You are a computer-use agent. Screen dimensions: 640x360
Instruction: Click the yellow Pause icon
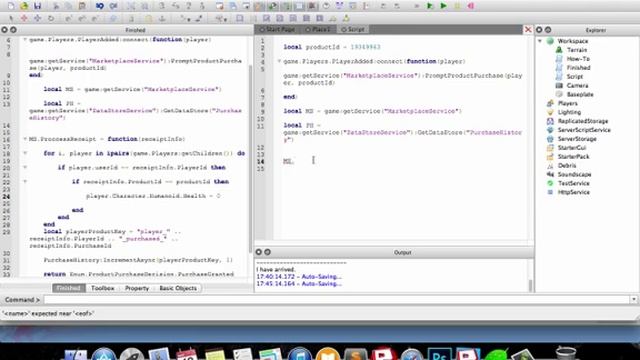click(457, 6)
